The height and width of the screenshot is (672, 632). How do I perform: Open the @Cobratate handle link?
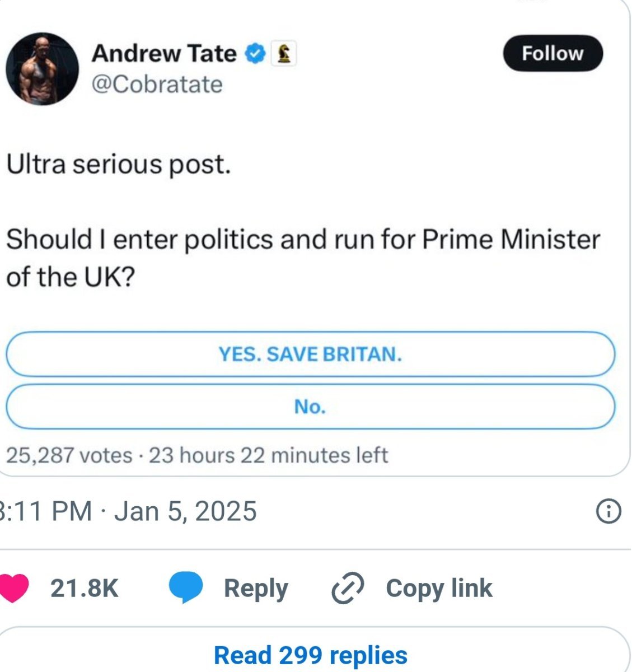pos(157,85)
